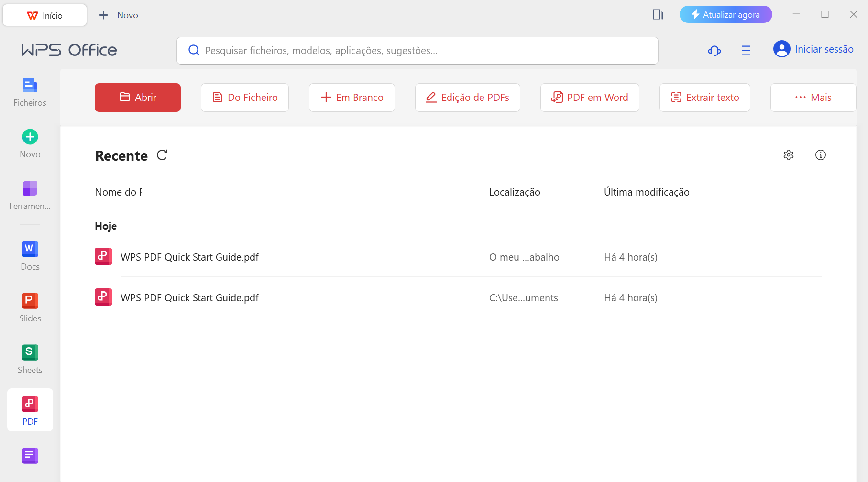This screenshot has height=482, width=868.
Task: Toggle the side panel icon in title bar
Action: coord(658,15)
